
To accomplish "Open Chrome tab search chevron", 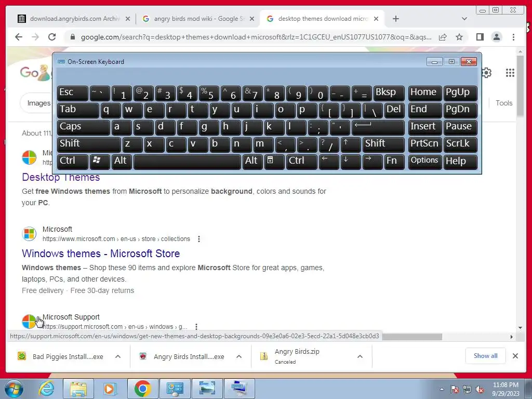I will point(464,19).
